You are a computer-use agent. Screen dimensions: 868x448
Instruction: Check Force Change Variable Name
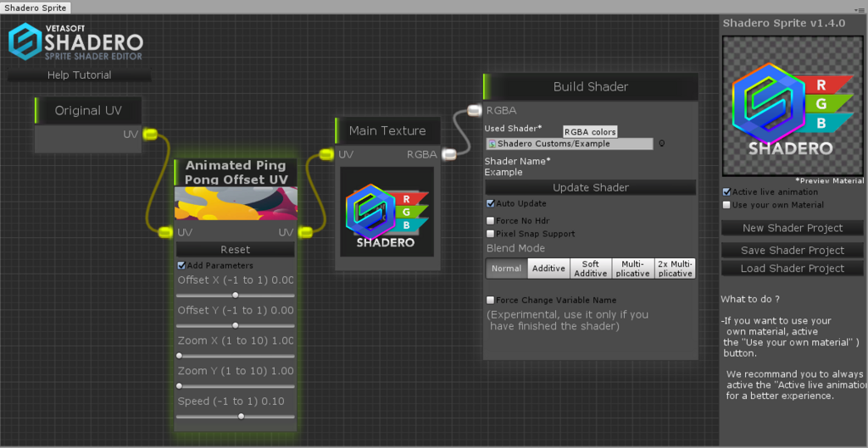(490, 301)
